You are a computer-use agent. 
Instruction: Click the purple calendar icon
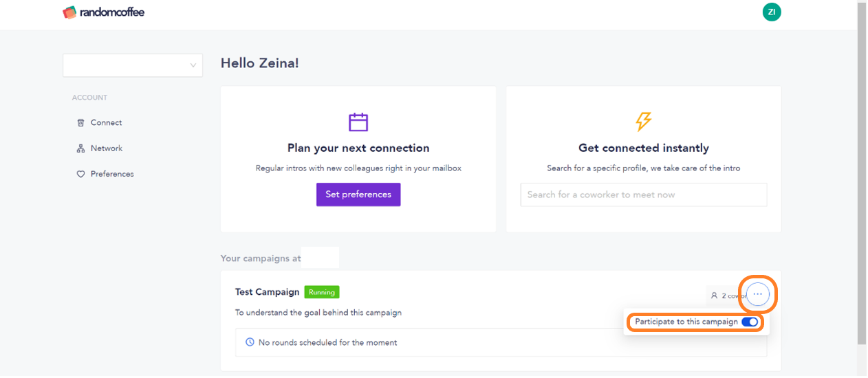(358, 122)
